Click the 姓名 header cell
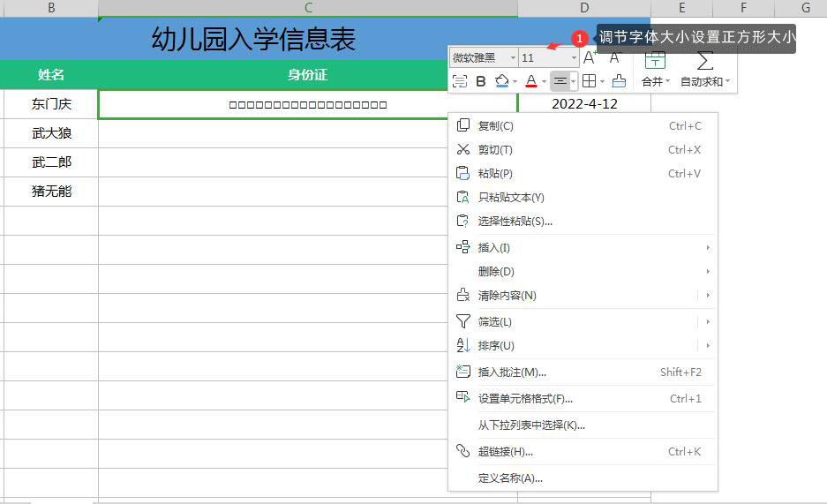Viewport: 827px width, 504px height. [x=51, y=75]
